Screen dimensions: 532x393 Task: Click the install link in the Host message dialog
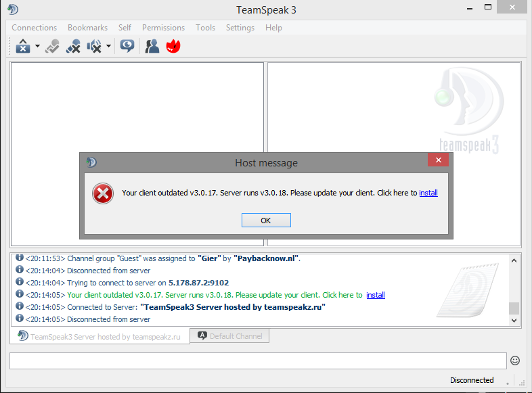click(428, 193)
